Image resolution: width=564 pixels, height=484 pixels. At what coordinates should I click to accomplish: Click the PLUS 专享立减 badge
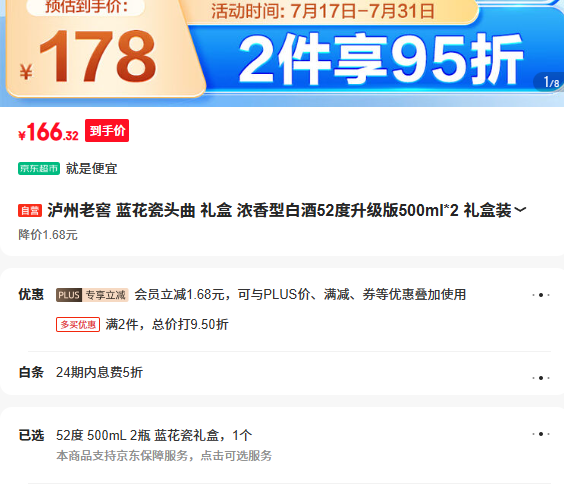click(92, 295)
